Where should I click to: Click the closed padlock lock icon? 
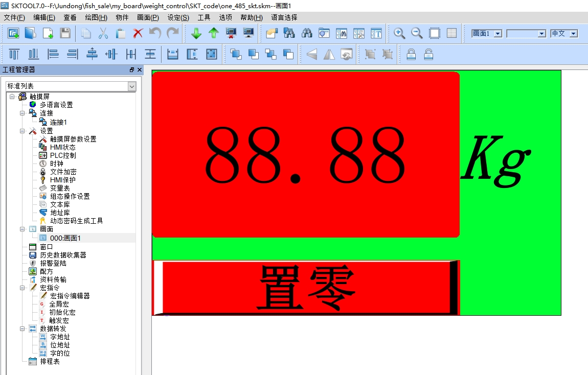tap(411, 54)
